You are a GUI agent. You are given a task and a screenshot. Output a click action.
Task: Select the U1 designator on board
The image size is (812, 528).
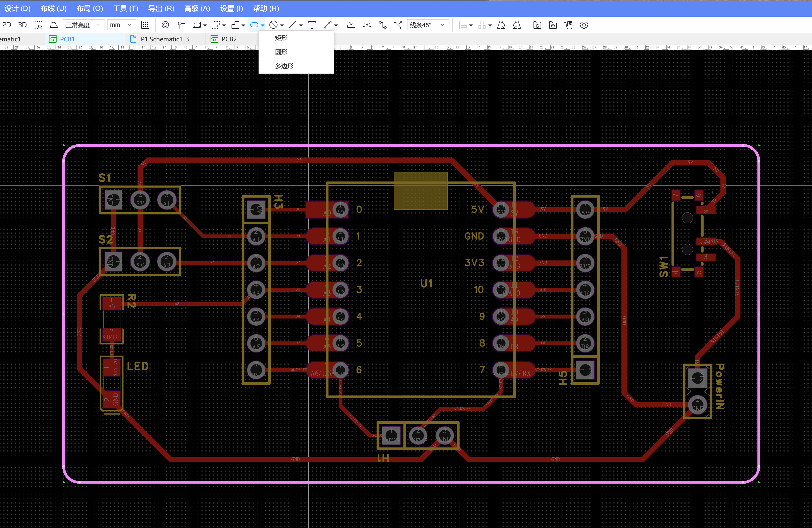[426, 283]
